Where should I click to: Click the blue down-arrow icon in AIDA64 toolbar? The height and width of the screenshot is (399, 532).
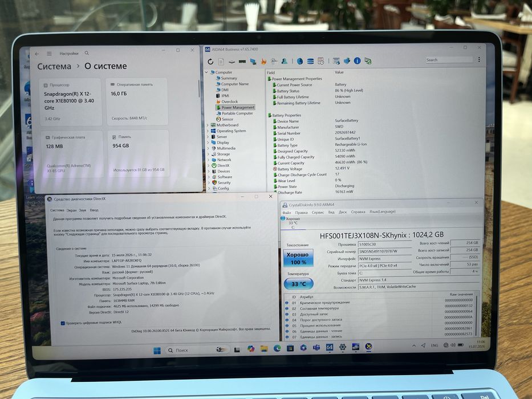(347, 61)
